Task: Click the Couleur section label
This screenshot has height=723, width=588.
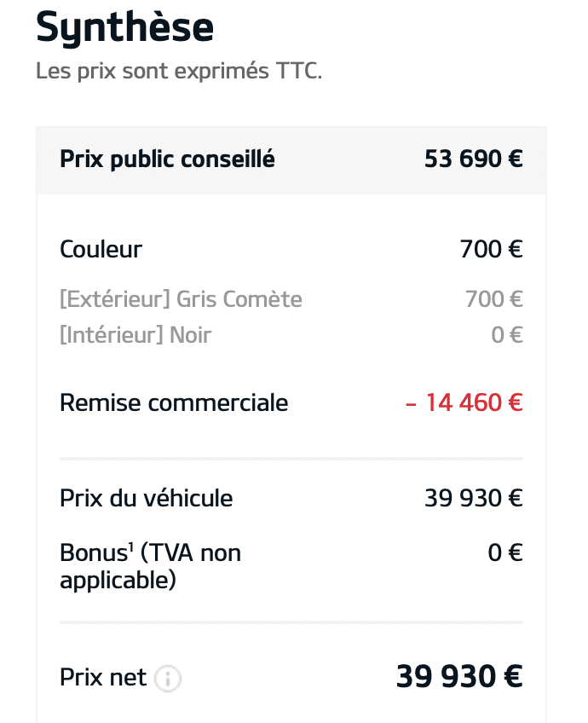Action: click(x=101, y=250)
